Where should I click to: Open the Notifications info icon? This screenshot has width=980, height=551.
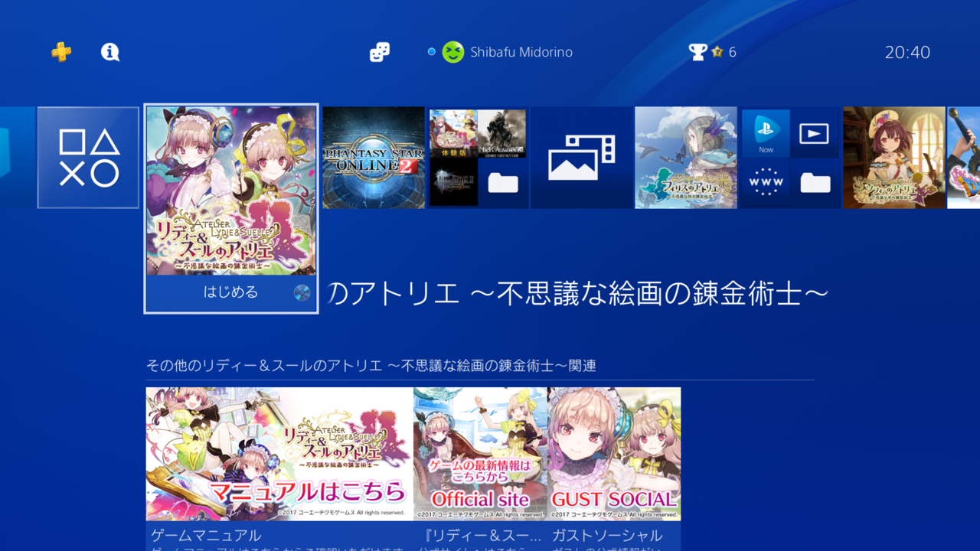(x=110, y=52)
